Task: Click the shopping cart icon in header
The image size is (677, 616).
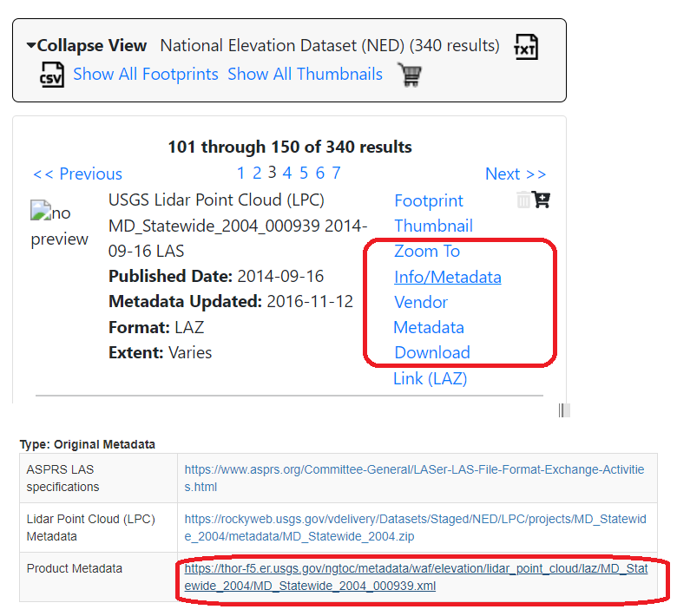Action: 409,75
